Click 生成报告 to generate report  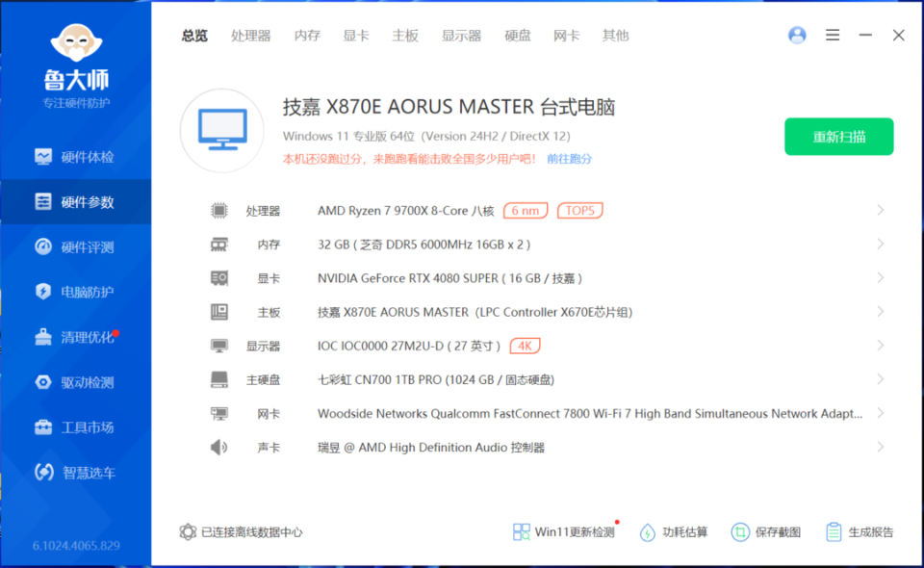[x=860, y=532]
